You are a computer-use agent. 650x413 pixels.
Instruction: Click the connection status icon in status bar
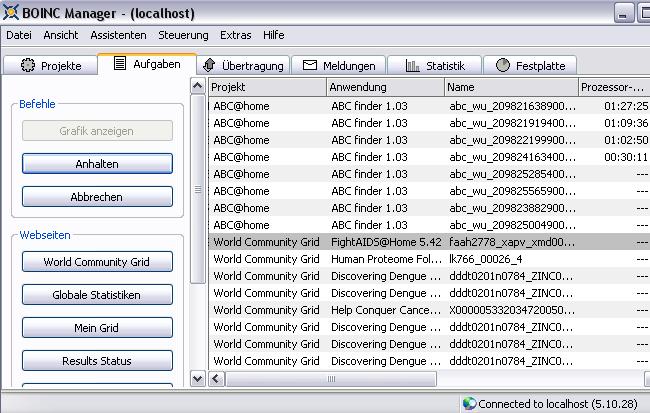coord(469,403)
